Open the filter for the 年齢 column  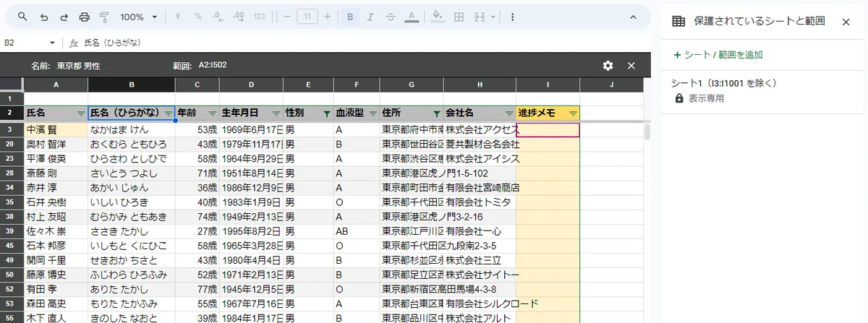[x=213, y=114]
